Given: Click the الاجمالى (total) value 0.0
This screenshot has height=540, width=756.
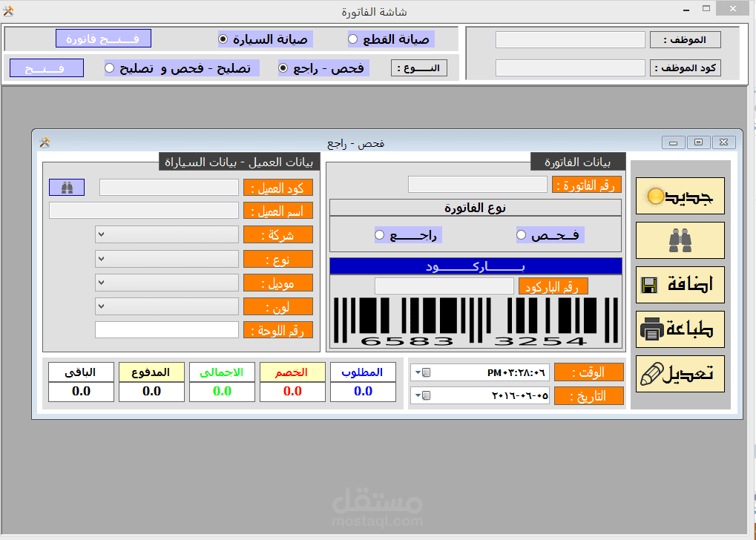Looking at the screenshot, I should [x=223, y=392].
